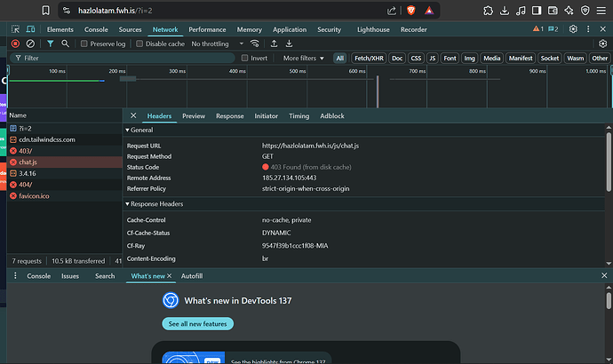Image resolution: width=613 pixels, height=364 pixels.
Task: Open Brave Shields lion icon
Action: [410, 11]
